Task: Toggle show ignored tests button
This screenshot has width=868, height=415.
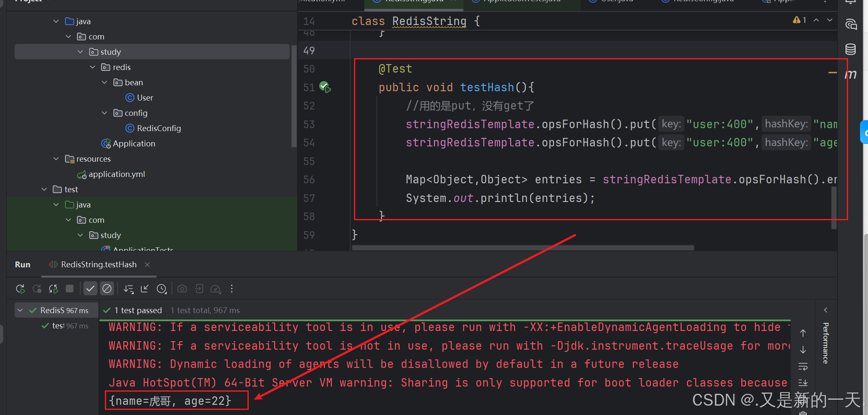Action: [x=107, y=289]
